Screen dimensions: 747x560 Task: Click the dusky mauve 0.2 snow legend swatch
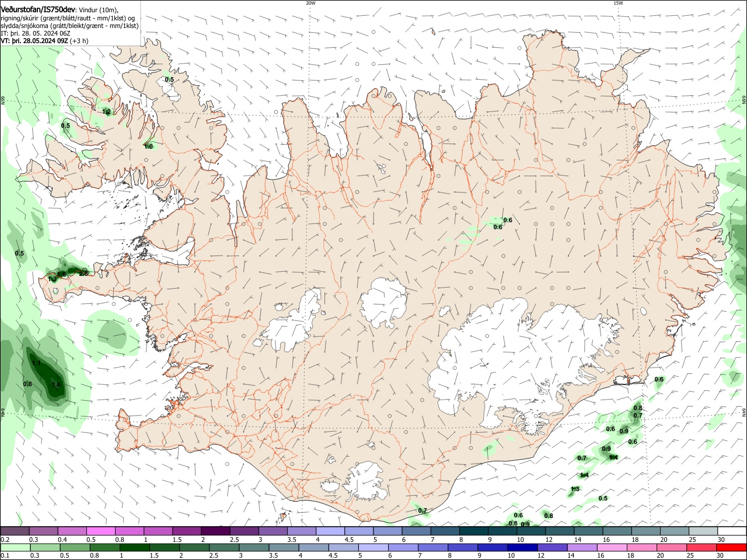15,531
